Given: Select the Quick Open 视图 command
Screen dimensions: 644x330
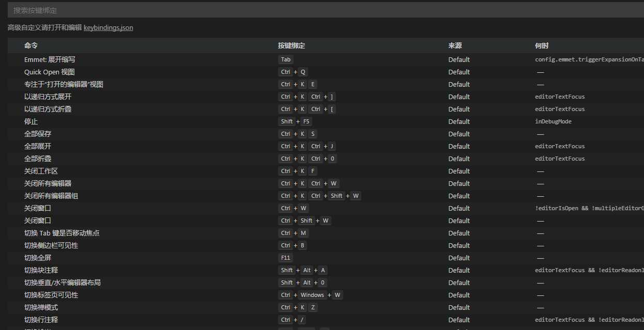Looking at the screenshot, I should point(49,72).
